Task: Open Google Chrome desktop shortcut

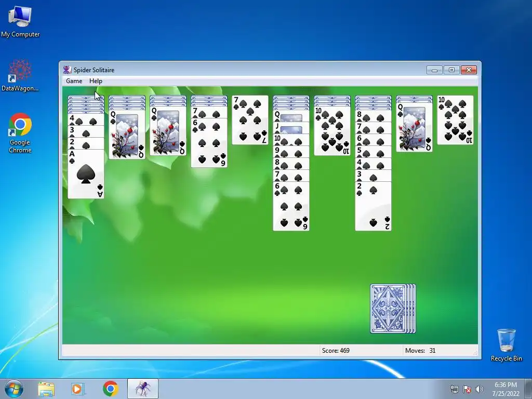Action: (x=20, y=133)
